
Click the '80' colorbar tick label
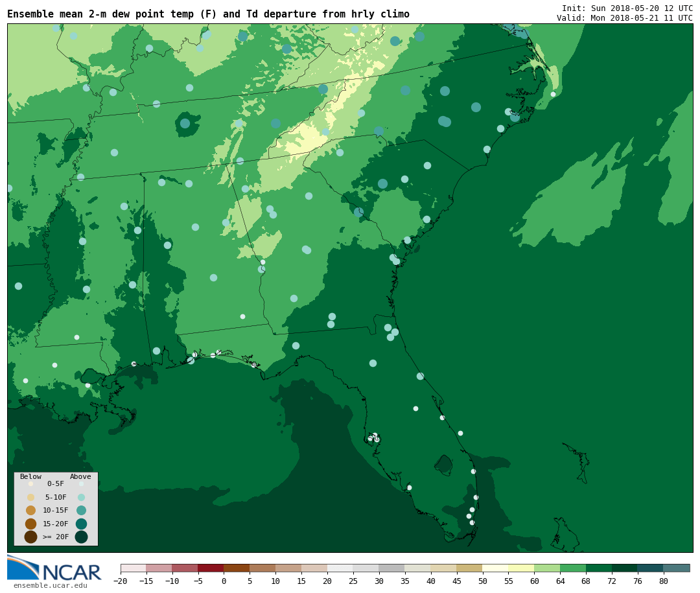coord(664,581)
